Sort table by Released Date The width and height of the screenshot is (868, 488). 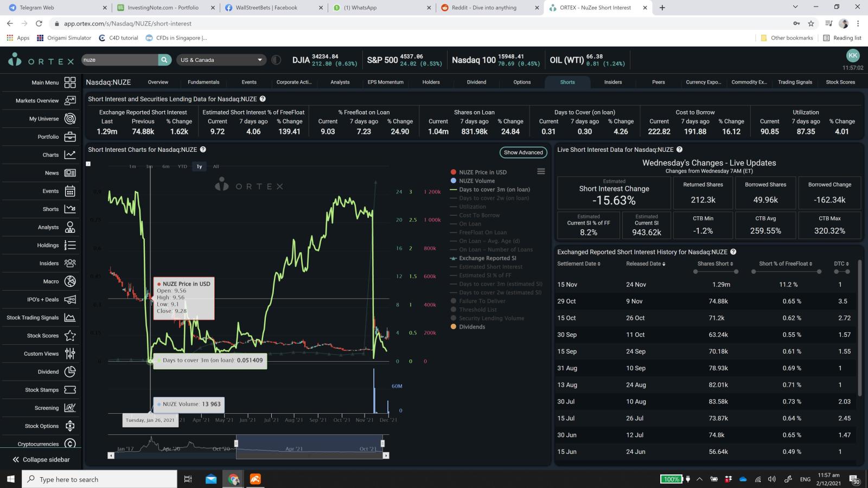tap(646, 264)
